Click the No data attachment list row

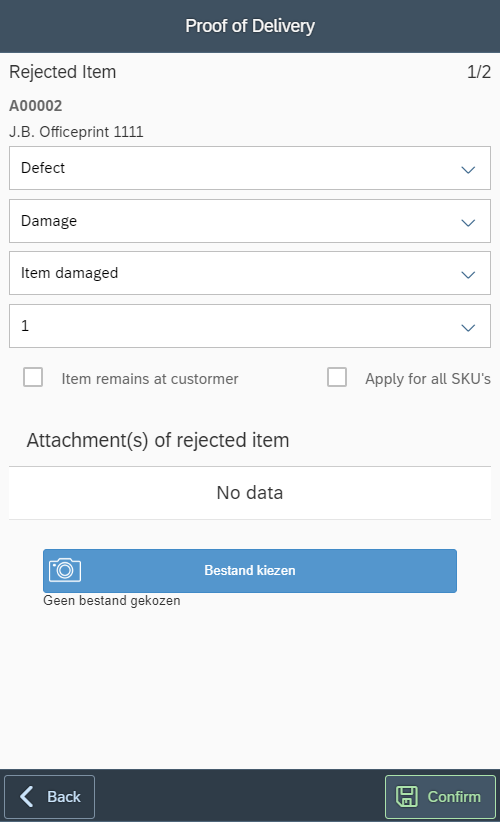[250, 493]
